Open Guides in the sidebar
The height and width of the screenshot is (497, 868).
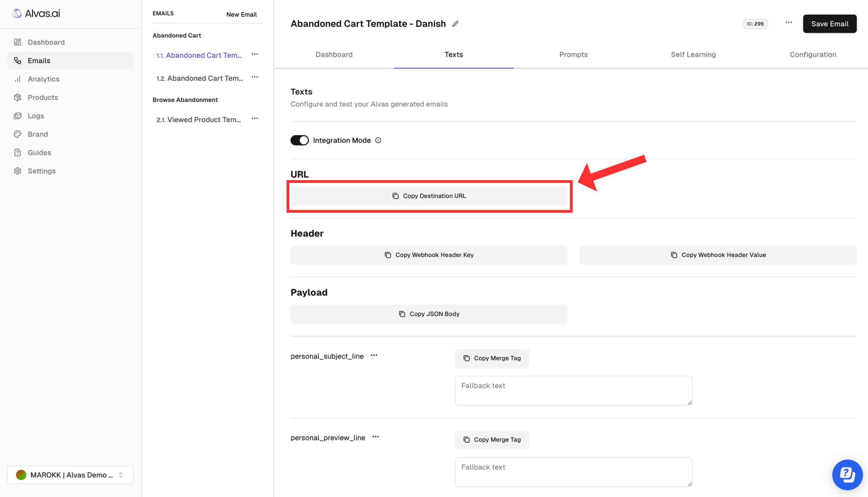coord(70,152)
